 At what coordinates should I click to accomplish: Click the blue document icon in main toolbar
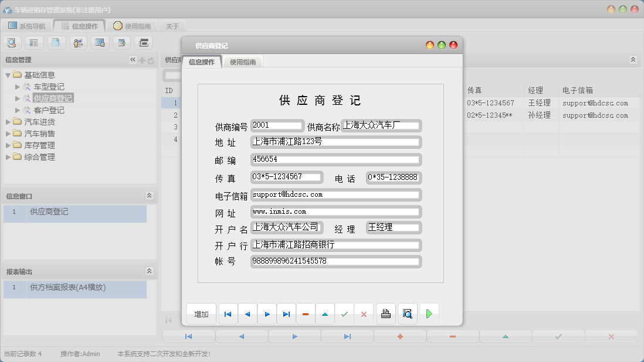pyautogui.click(x=56, y=42)
